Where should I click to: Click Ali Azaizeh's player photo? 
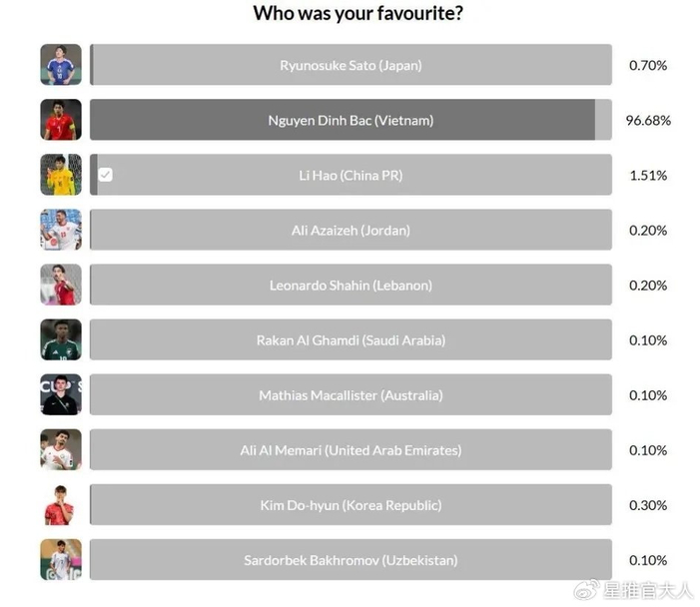coord(61,230)
